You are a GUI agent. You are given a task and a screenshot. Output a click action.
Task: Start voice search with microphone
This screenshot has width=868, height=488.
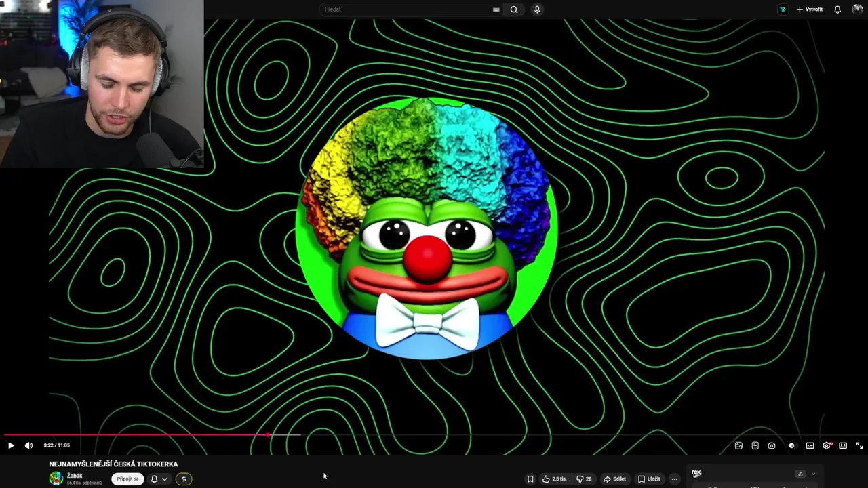(537, 9)
